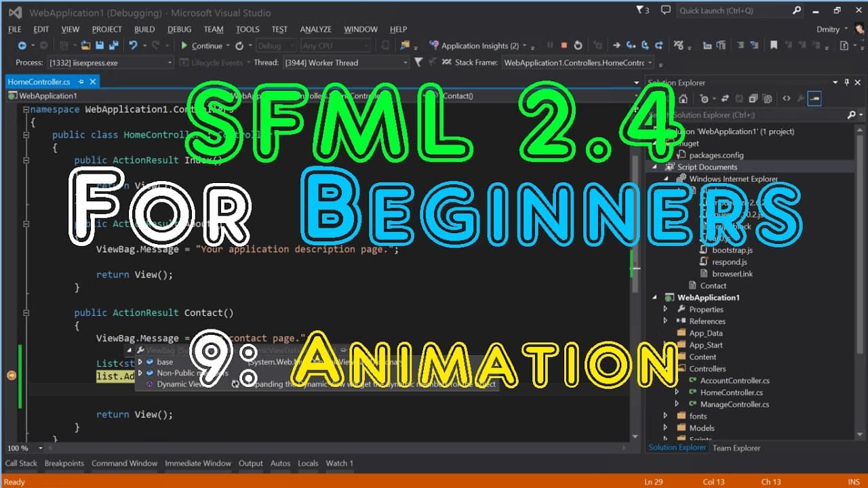Click the breakpoint glyph in the editor margin
The width and height of the screenshot is (868, 488).
click(11, 375)
